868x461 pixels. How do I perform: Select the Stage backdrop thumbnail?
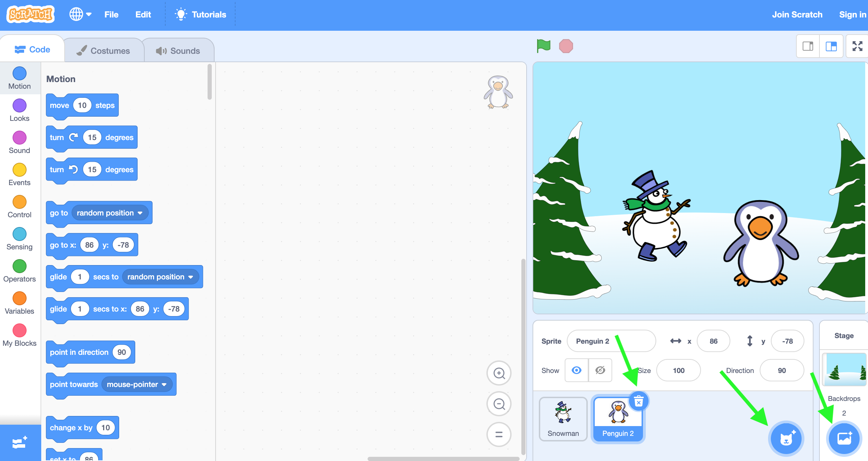point(844,369)
